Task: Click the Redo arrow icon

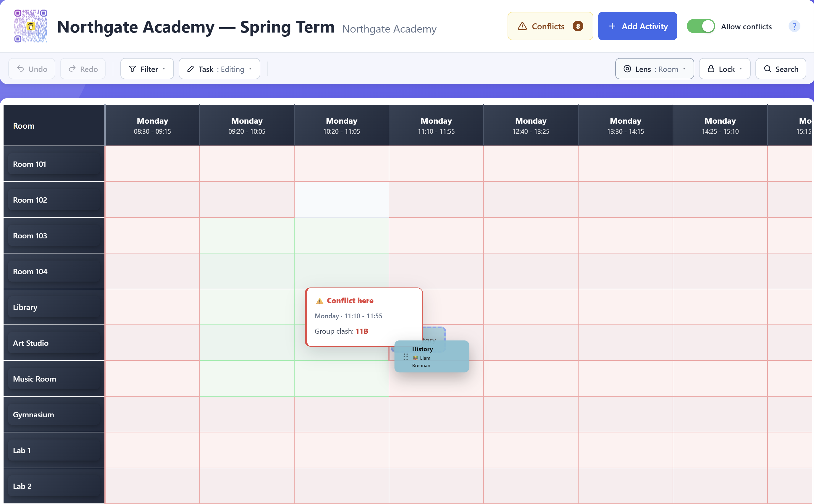Action: point(72,69)
